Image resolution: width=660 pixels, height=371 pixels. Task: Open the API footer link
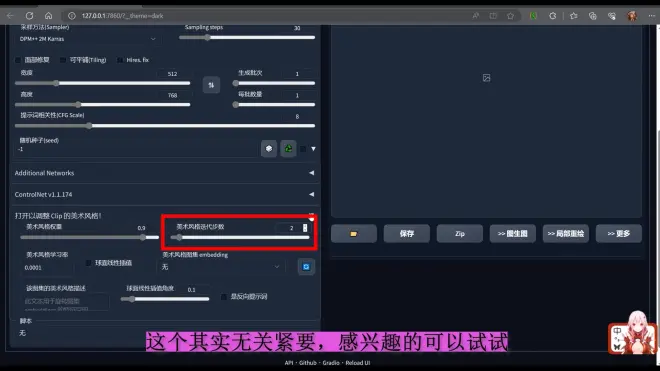[x=289, y=363]
